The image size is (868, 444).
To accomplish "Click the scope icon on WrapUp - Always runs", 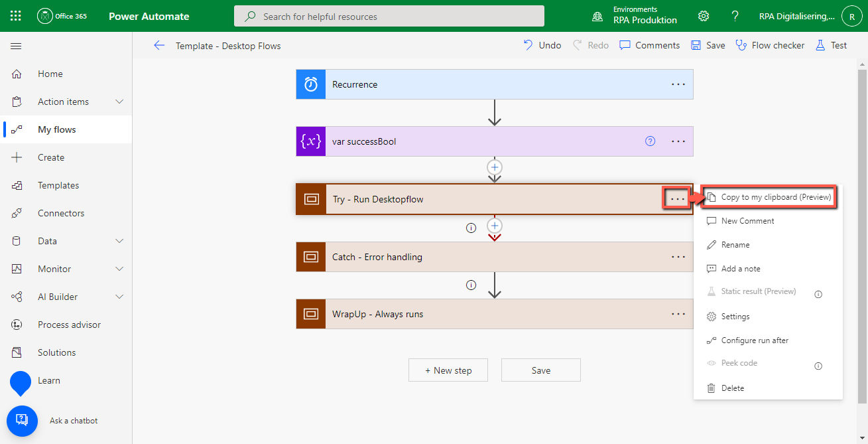I will click(311, 314).
